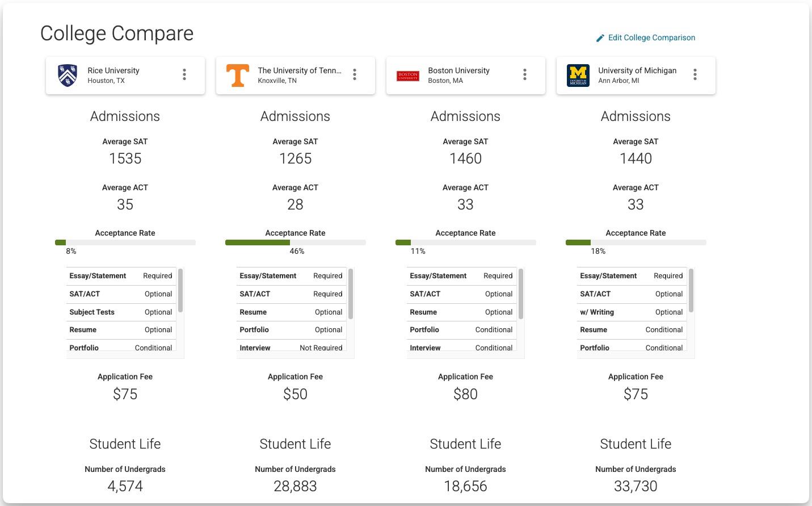Viewport: 812px width, 506px height.
Task: Click Boston University's Portfolio Conditional row
Action: (461, 330)
